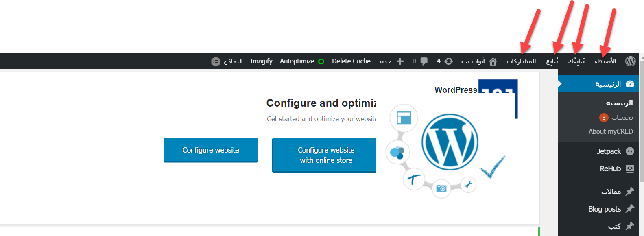Click the large WordPress logo image
Image resolution: width=644 pixels, height=236 pixels.
click(x=450, y=142)
